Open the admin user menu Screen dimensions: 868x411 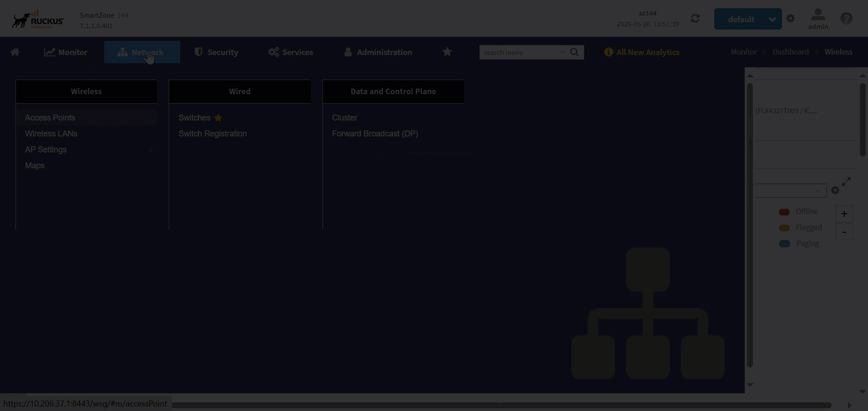[x=818, y=19]
